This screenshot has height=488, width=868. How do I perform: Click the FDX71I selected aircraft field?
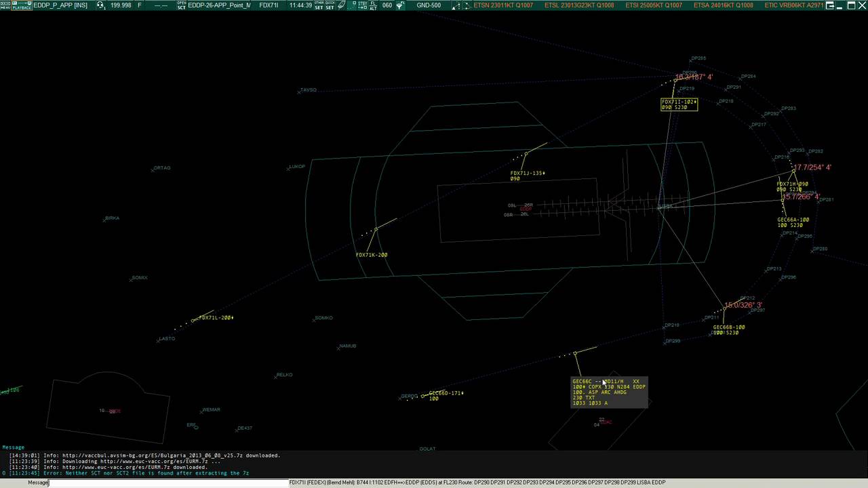pos(269,5)
